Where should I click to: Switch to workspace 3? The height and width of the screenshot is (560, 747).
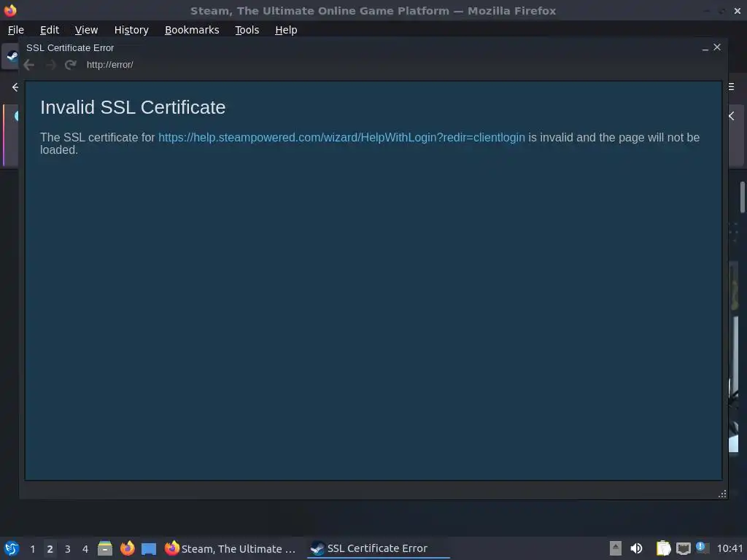click(68, 549)
